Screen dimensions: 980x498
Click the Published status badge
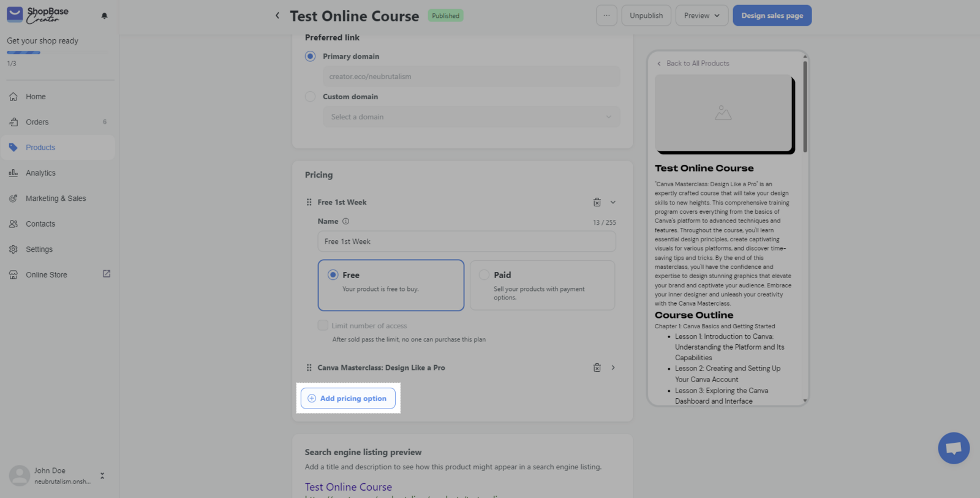coord(445,16)
